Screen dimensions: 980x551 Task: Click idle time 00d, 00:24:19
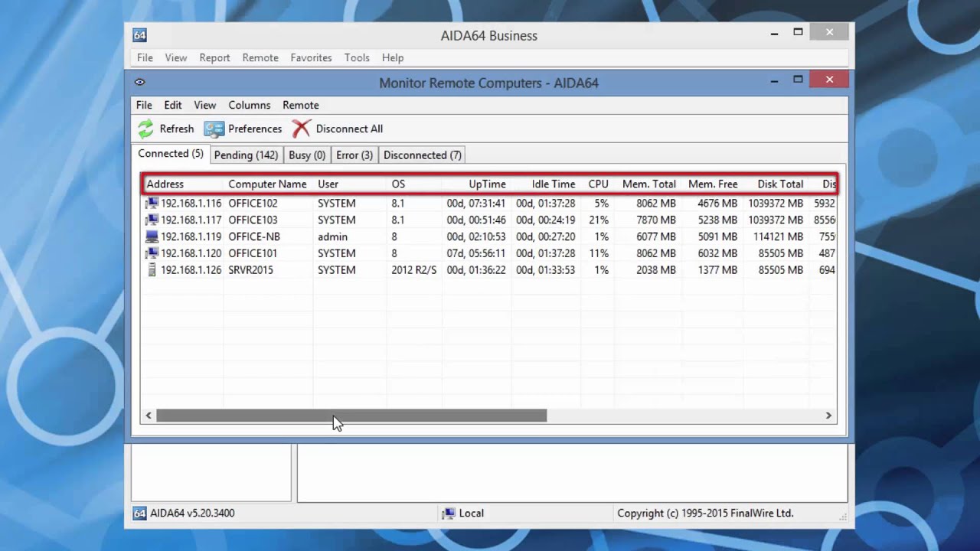(545, 220)
